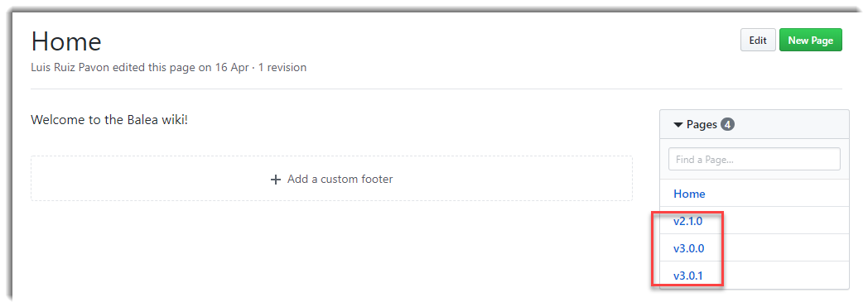This screenshot has width=868, height=307.
Task: Open the Home page link in sidebar
Action: 689,194
